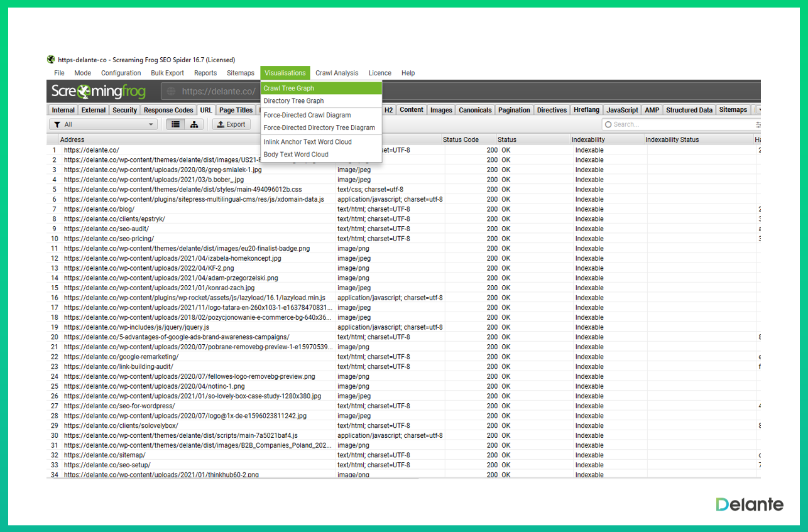The height and width of the screenshot is (532, 808).
Task: Select Body Text Word Cloud
Action: pos(321,155)
